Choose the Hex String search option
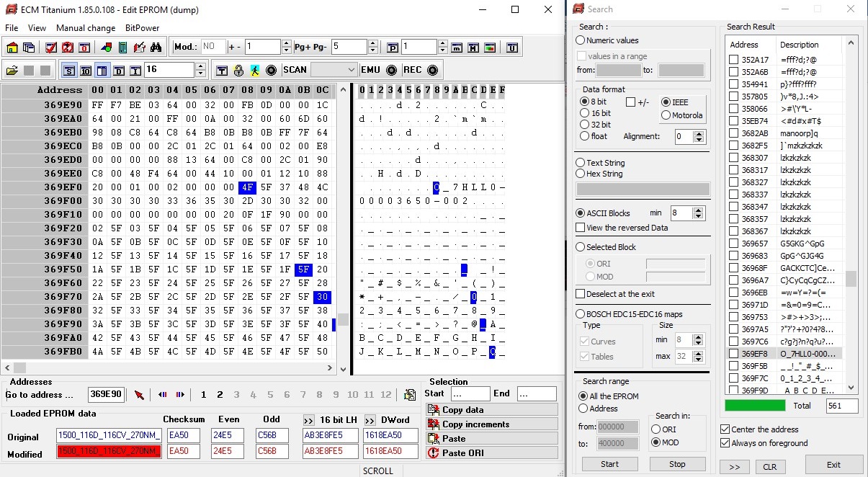Image resolution: width=868 pixels, height=477 pixels. click(x=599, y=174)
